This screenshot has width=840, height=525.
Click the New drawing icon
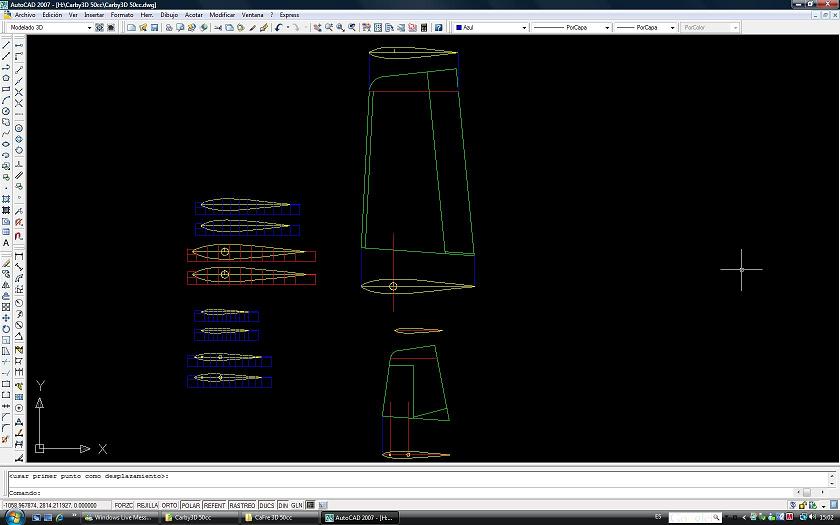pos(131,28)
